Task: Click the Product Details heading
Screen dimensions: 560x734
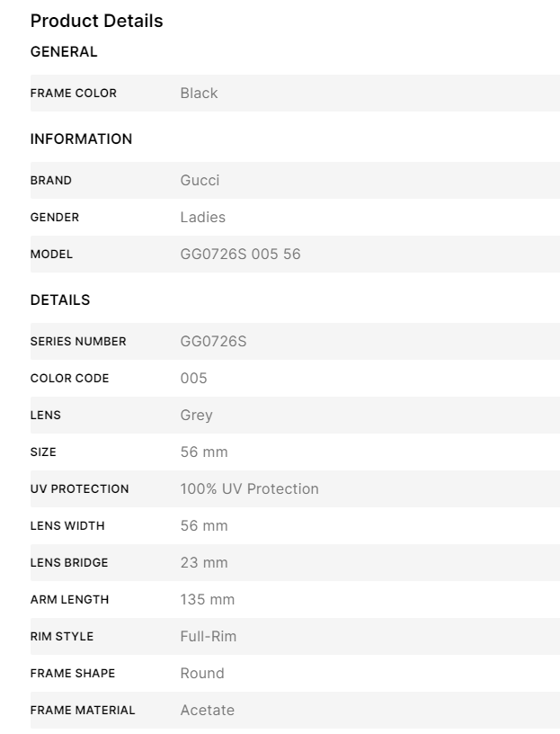Action: (x=97, y=21)
